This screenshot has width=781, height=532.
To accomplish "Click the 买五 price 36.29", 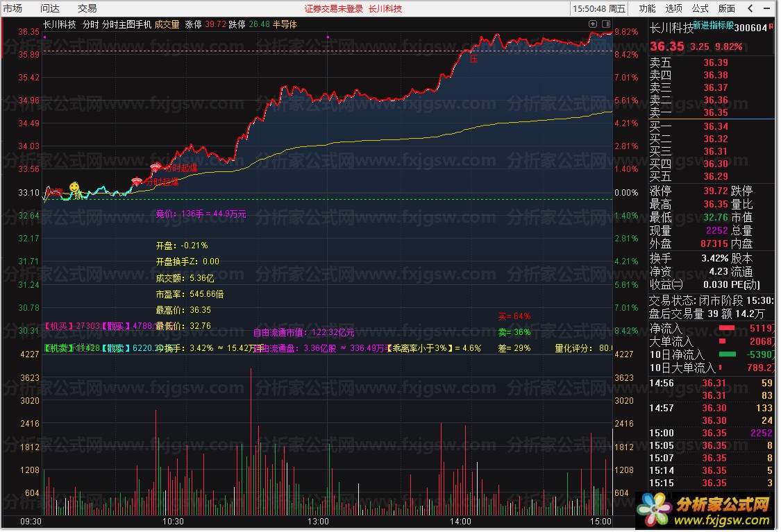I will click(715, 176).
